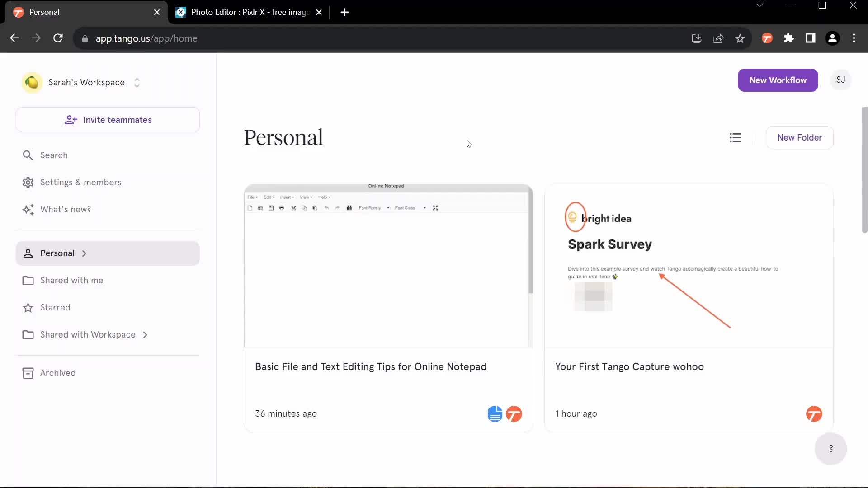Click the Pixlr Photo Editor tab

point(247,12)
